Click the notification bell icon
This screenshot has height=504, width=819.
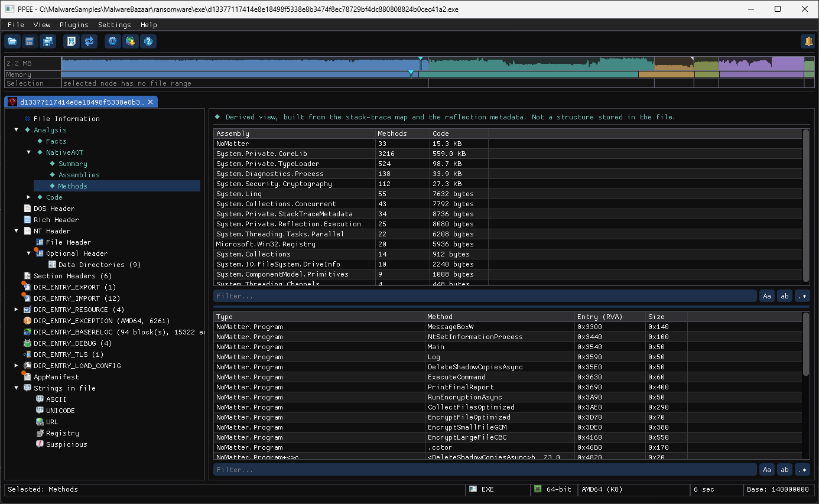pyautogui.click(x=808, y=41)
